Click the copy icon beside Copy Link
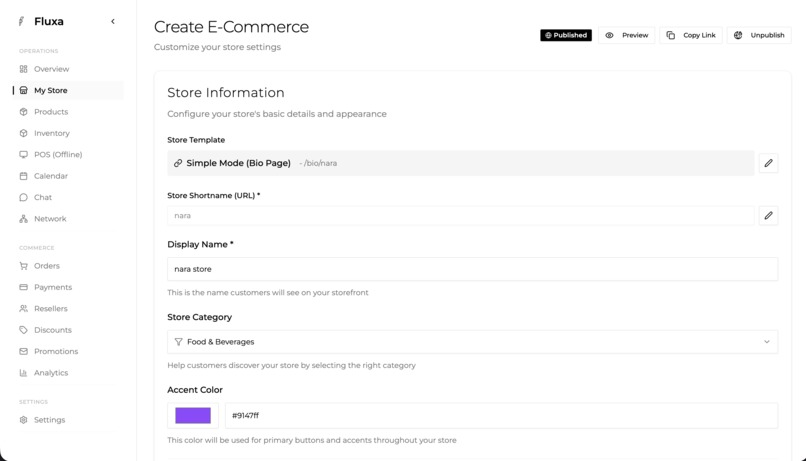The height and width of the screenshot is (461, 806). (671, 35)
